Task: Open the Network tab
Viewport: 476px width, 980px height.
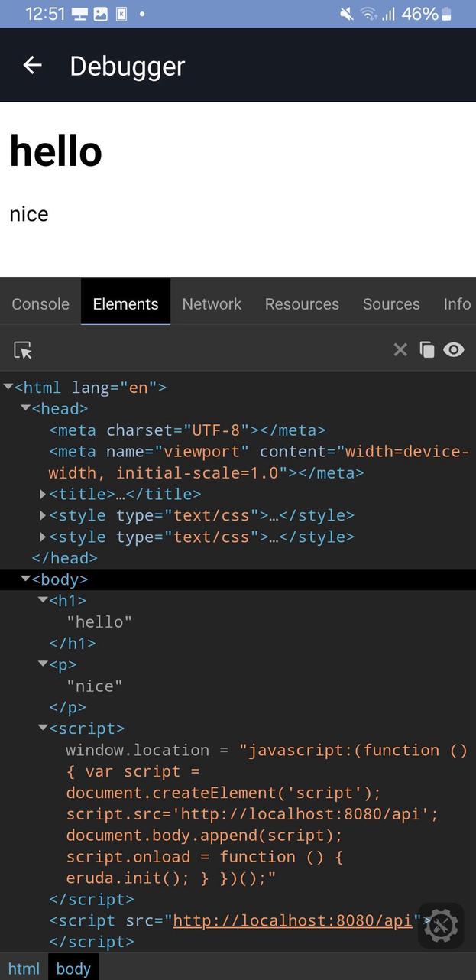Action: pyautogui.click(x=212, y=303)
